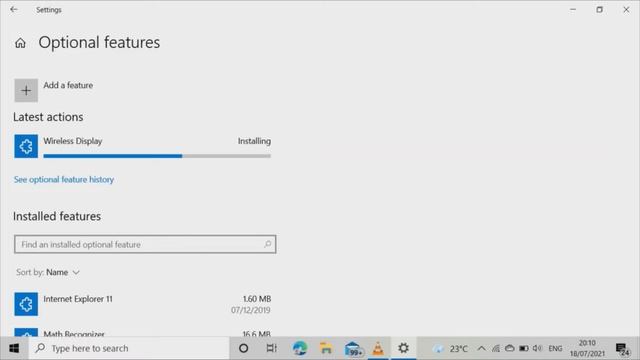The height and width of the screenshot is (360, 640).
Task: Switch input language via ENG
Action: coord(555,349)
